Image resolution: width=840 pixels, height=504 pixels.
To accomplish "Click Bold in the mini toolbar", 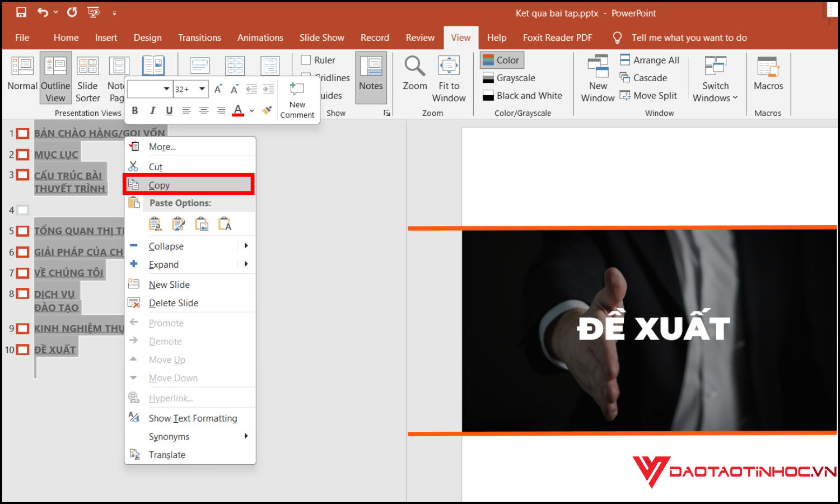I will click(x=135, y=110).
